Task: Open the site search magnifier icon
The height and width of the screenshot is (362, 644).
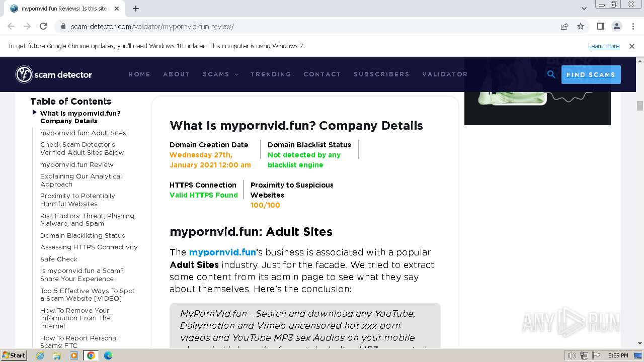Action: [x=551, y=74]
